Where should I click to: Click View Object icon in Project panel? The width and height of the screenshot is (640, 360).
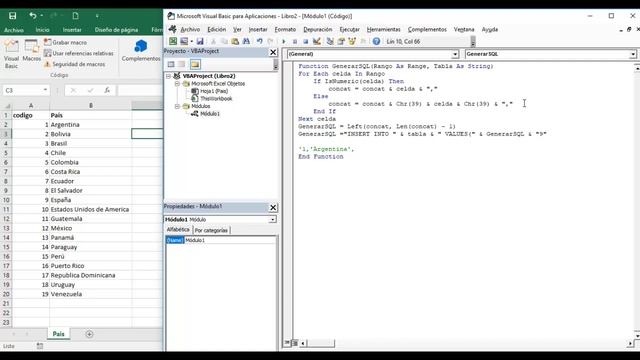[182, 64]
